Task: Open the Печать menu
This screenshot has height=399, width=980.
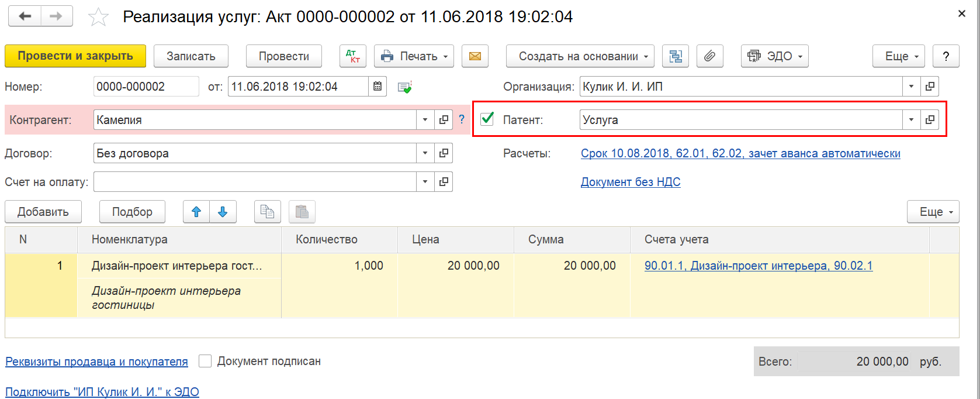Action: tap(414, 56)
